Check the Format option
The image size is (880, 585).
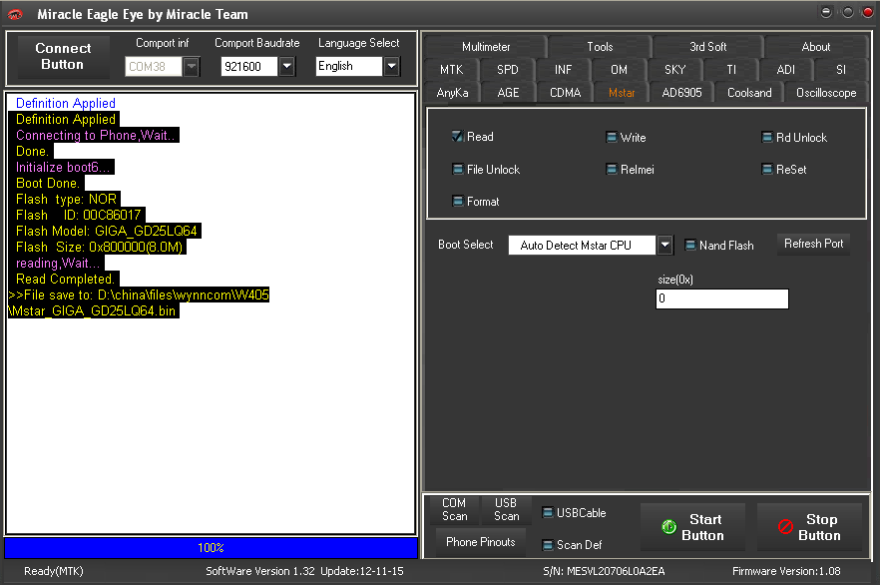(457, 202)
